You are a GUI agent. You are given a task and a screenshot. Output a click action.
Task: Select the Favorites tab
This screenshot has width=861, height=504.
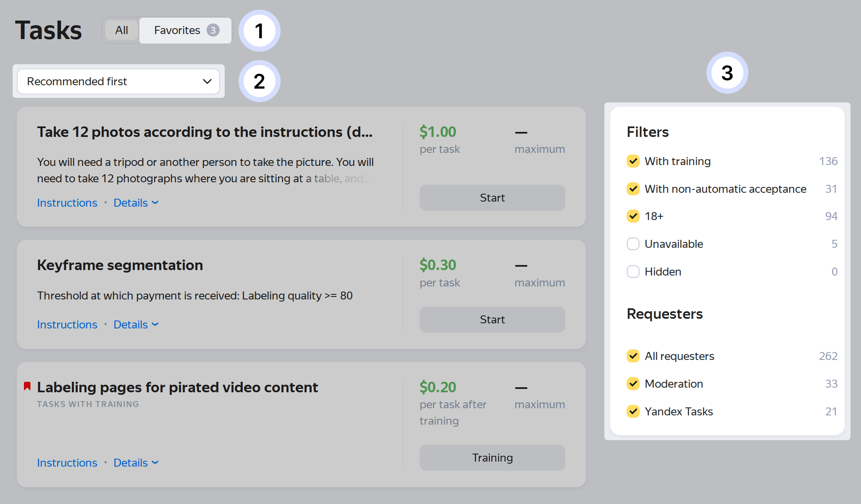click(185, 30)
